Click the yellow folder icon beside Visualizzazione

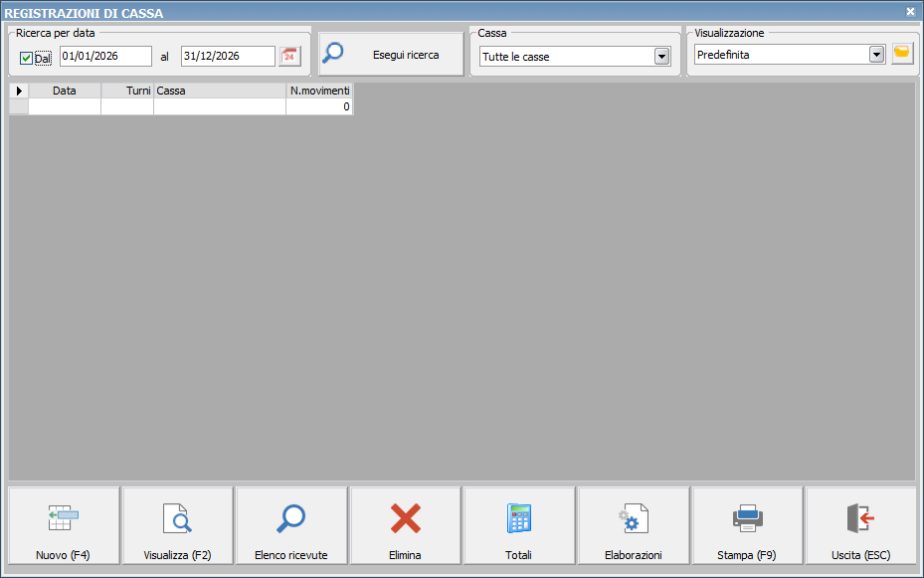tap(902, 54)
